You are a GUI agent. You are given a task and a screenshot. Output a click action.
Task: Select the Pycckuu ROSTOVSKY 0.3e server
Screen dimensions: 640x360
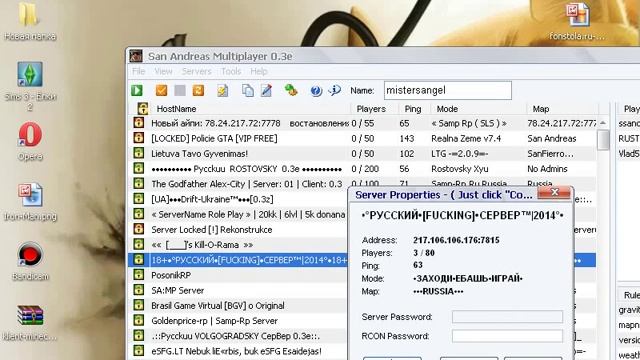(362, 168)
